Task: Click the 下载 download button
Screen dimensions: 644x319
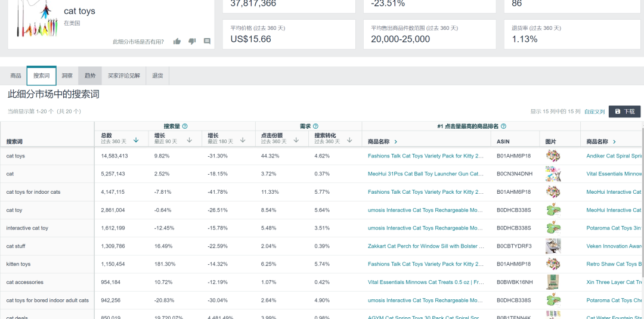Action: click(624, 112)
